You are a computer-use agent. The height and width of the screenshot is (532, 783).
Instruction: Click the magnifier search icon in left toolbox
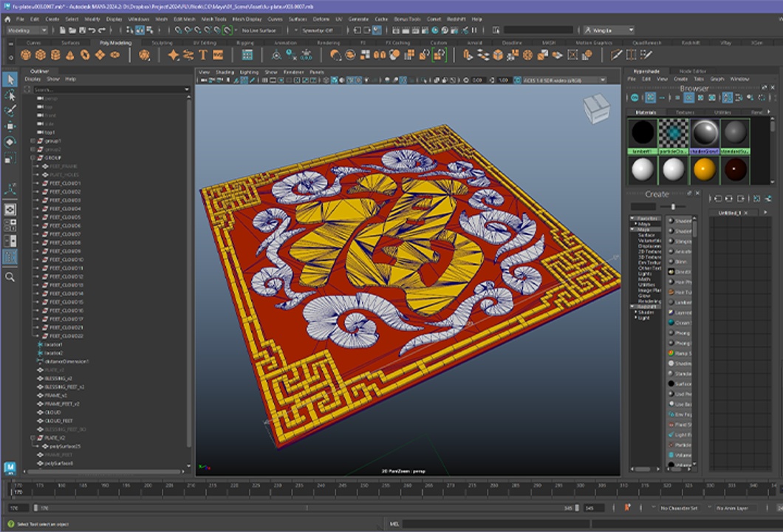point(10,277)
